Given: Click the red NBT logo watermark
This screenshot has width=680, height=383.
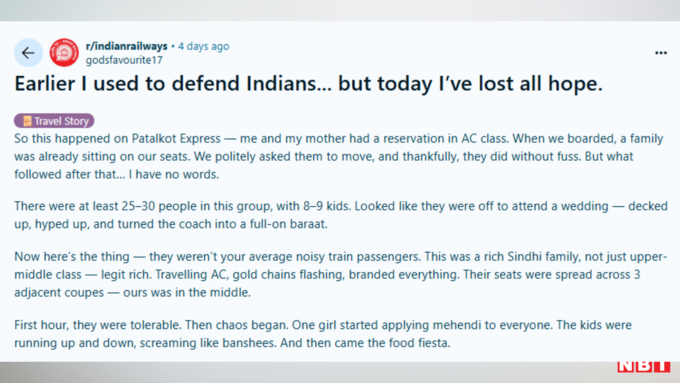Looking at the screenshot, I should click(x=644, y=367).
